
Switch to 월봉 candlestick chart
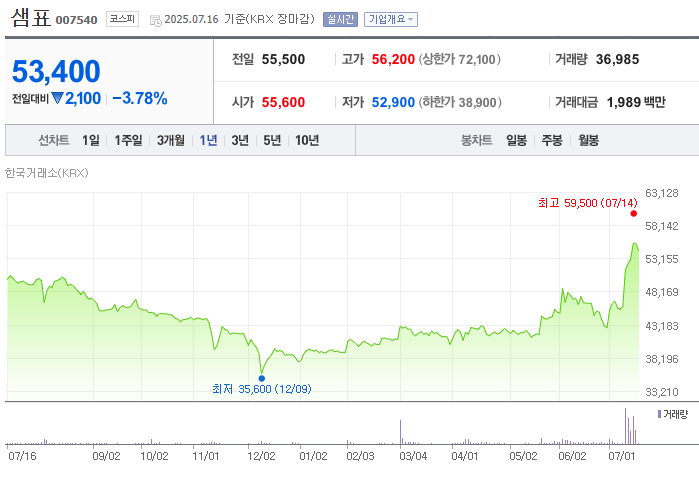[x=588, y=140]
